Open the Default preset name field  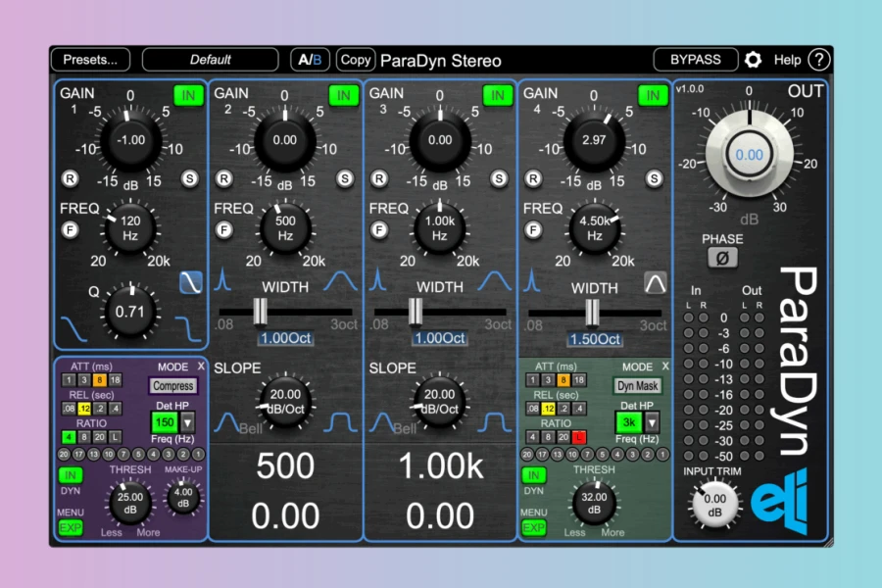[211, 60]
